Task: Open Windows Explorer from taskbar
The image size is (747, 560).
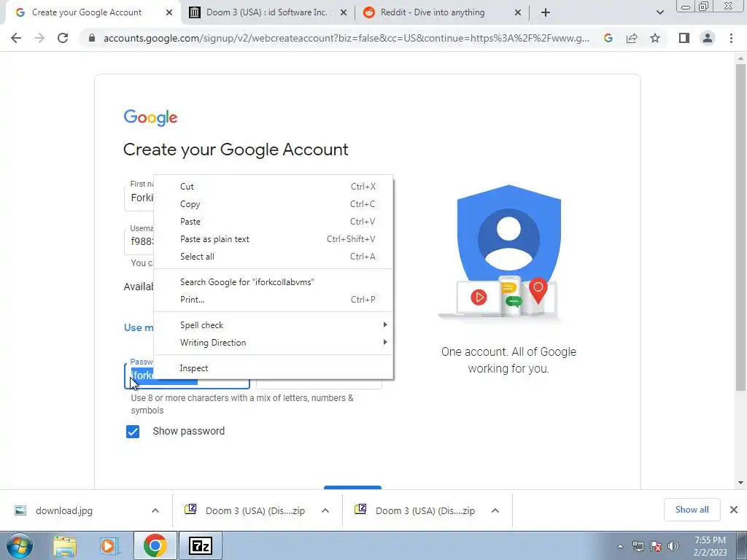Action: point(65,545)
